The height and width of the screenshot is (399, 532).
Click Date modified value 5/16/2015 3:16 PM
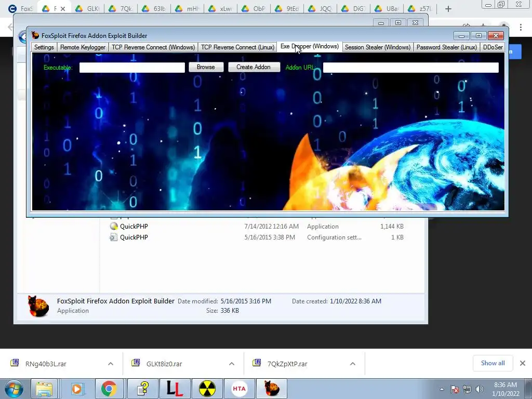click(246, 301)
